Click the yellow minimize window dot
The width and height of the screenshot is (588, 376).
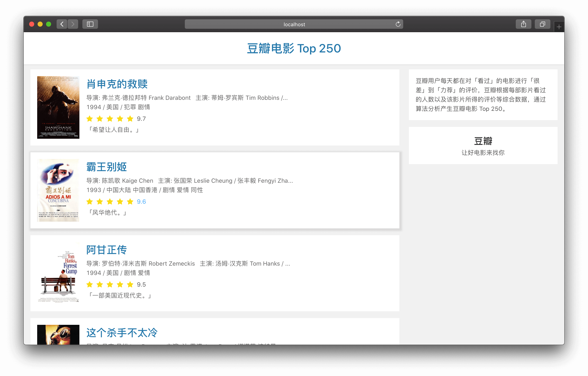(40, 24)
